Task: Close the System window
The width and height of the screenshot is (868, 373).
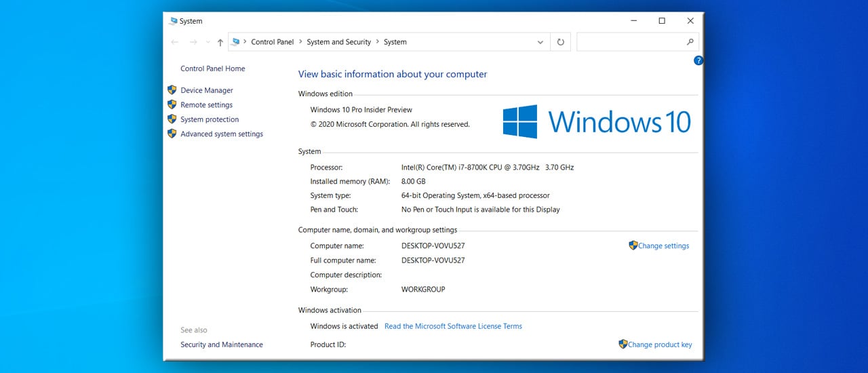Action: [x=690, y=21]
